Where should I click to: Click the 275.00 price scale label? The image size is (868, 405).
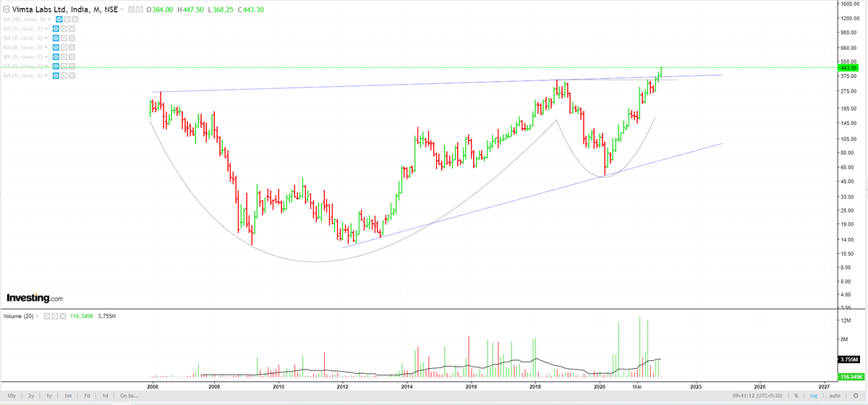point(850,91)
